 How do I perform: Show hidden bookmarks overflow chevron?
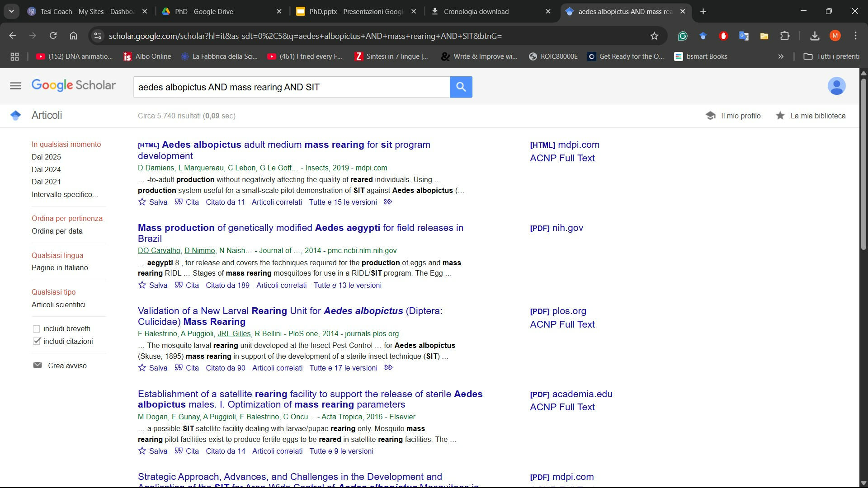[x=780, y=56]
